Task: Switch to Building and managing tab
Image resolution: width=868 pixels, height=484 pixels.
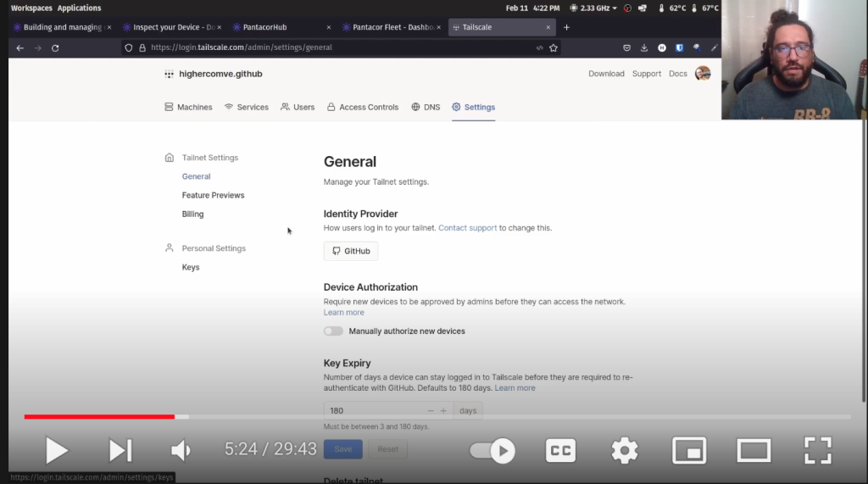Action: pyautogui.click(x=62, y=27)
